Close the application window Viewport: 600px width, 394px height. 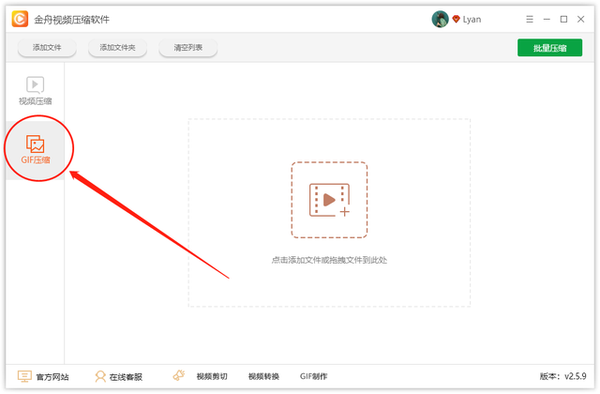click(581, 19)
